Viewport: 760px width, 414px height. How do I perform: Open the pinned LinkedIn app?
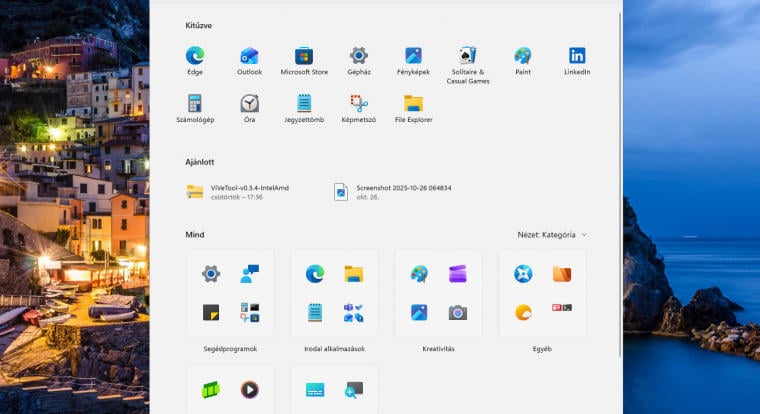point(577,61)
